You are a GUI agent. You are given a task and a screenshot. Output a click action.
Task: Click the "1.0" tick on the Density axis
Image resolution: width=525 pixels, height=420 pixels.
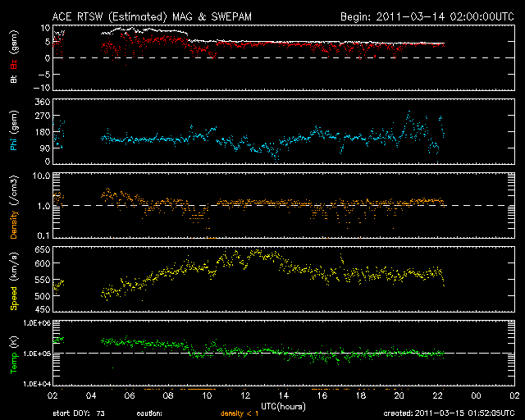click(43, 207)
